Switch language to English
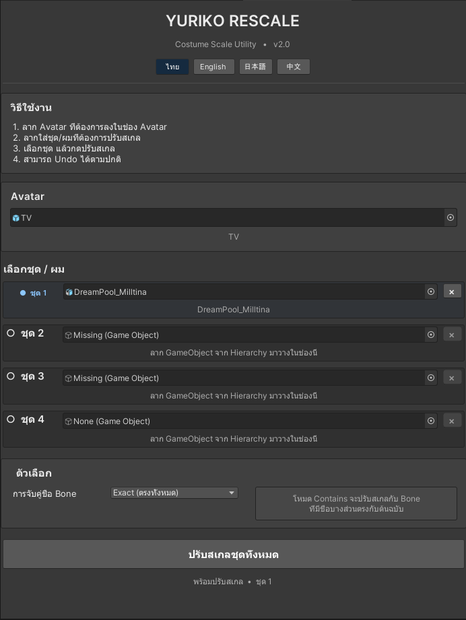The image size is (466, 620). click(213, 67)
